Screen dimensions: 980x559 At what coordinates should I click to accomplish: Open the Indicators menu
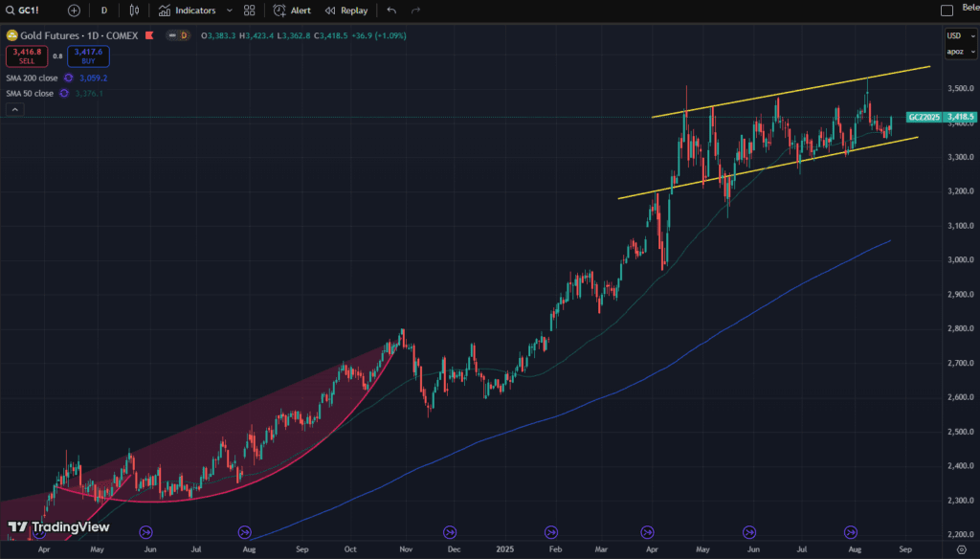coord(188,11)
